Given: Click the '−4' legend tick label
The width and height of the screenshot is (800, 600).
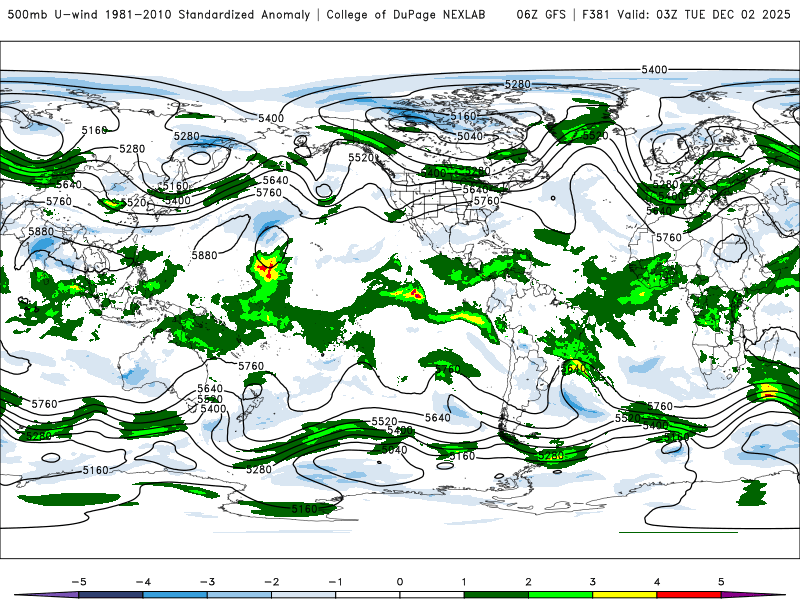Looking at the screenshot, I should 143,582.
